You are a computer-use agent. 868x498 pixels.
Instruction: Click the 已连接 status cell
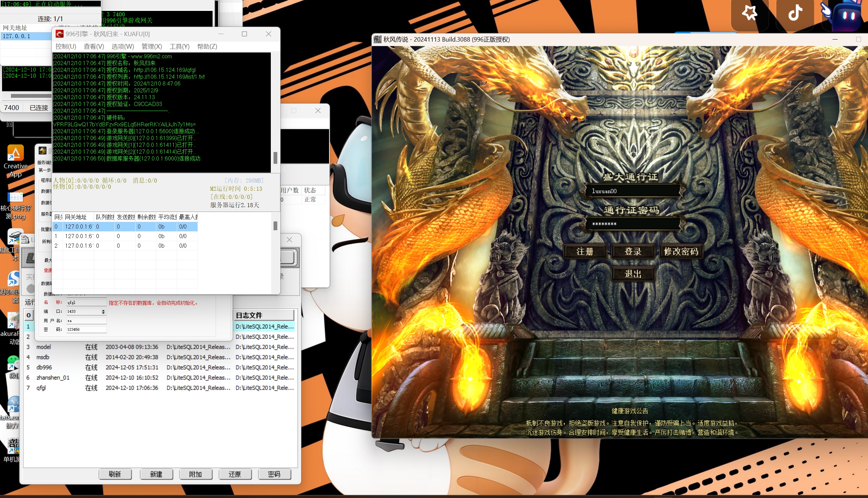(38, 108)
